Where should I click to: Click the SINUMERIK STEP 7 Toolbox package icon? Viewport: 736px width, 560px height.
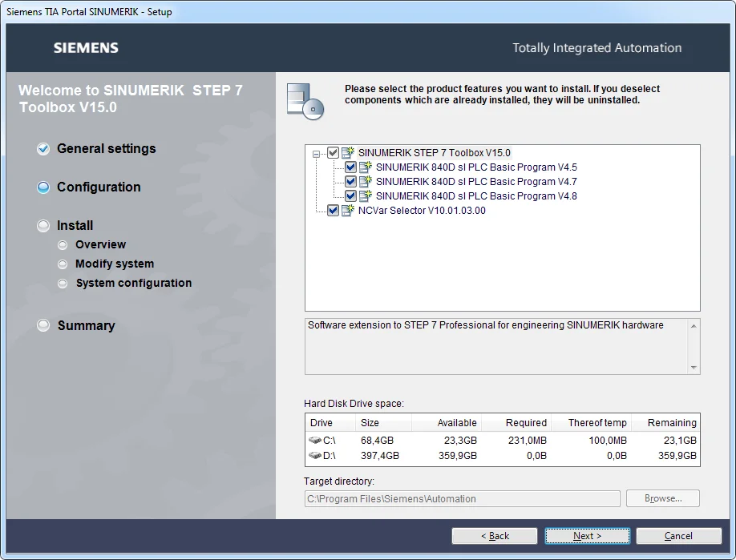pyautogui.click(x=348, y=153)
